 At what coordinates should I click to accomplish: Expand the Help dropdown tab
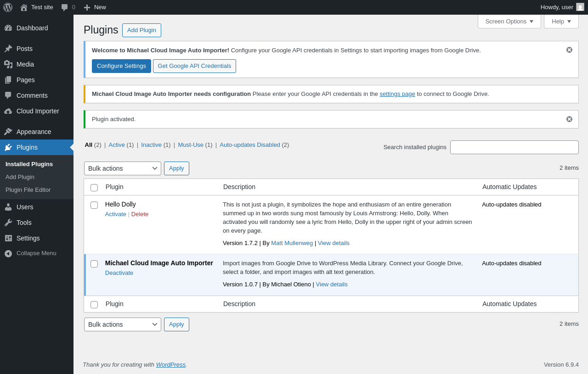click(561, 21)
